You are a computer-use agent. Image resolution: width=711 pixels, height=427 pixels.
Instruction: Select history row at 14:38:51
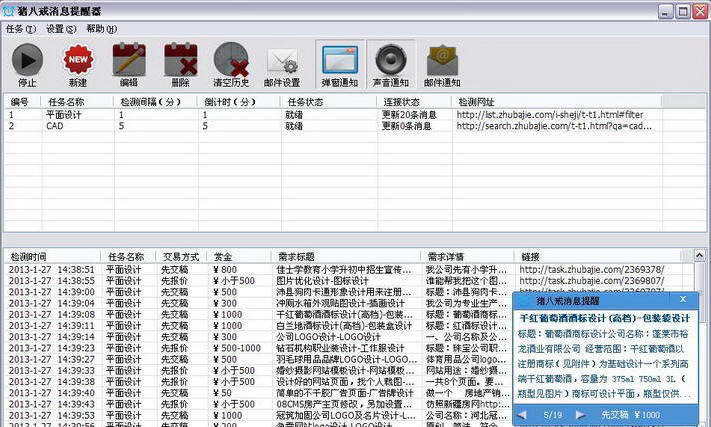pyautogui.click(x=349, y=269)
